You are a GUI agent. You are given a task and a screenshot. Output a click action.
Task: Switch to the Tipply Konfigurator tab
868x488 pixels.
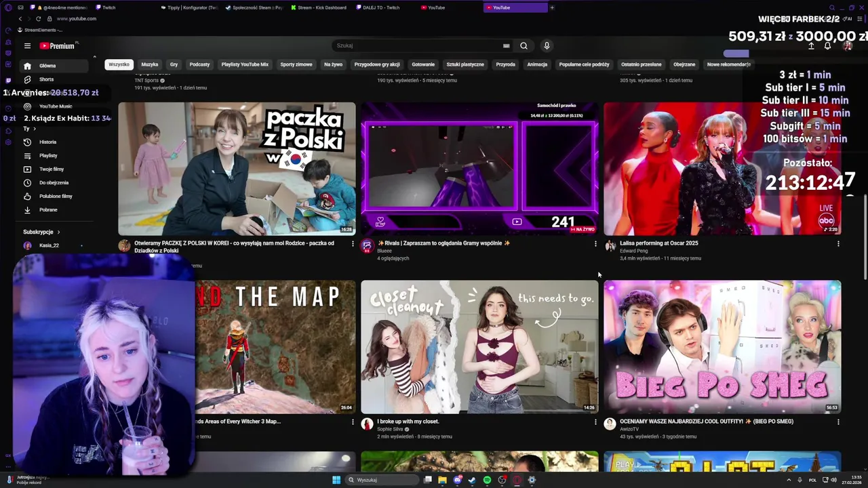191,7
